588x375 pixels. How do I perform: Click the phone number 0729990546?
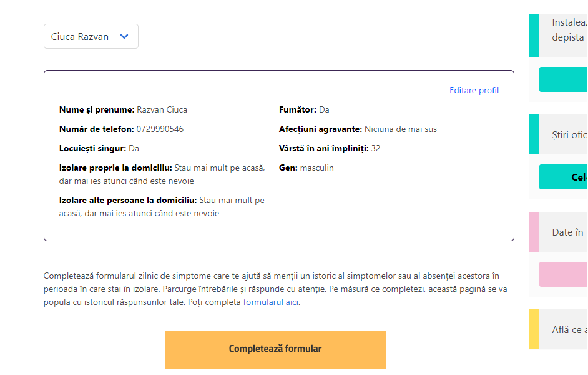[x=160, y=129]
